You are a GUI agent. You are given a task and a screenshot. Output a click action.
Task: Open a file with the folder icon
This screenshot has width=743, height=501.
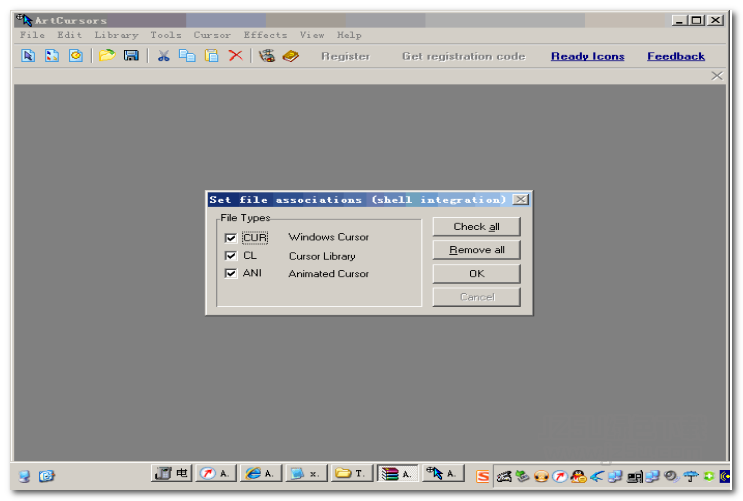107,56
